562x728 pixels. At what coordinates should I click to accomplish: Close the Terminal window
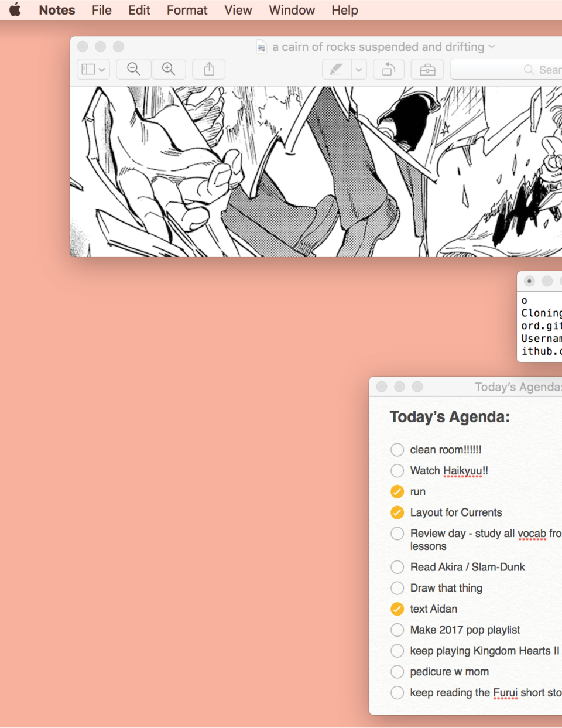529,281
